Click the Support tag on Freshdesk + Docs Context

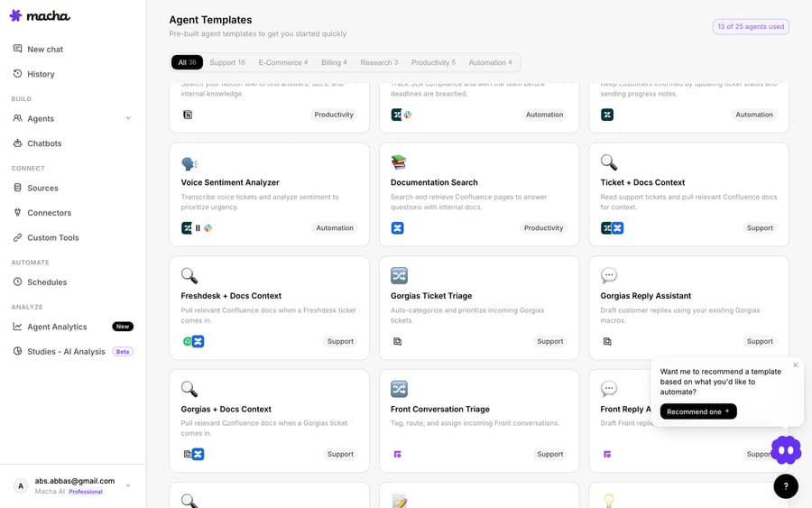pos(340,342)
